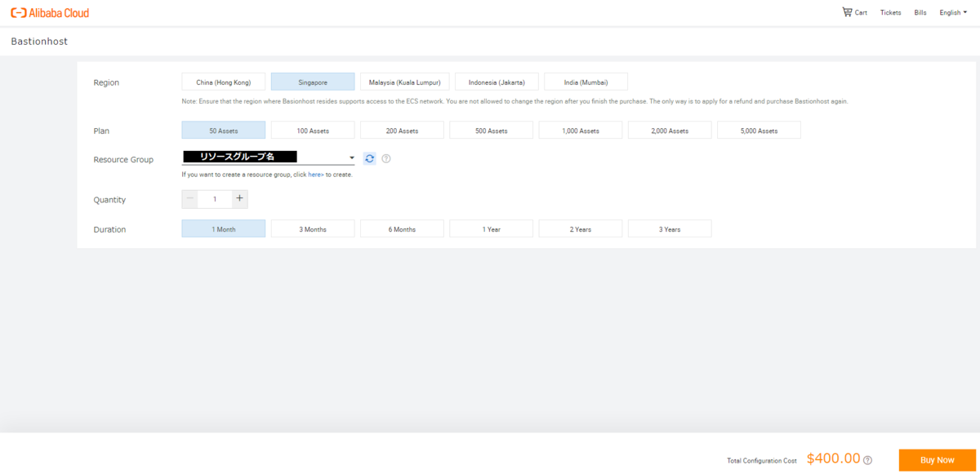Click the $400.00 total cost
This screenshot has height=474, width=980.
[833, 458]
